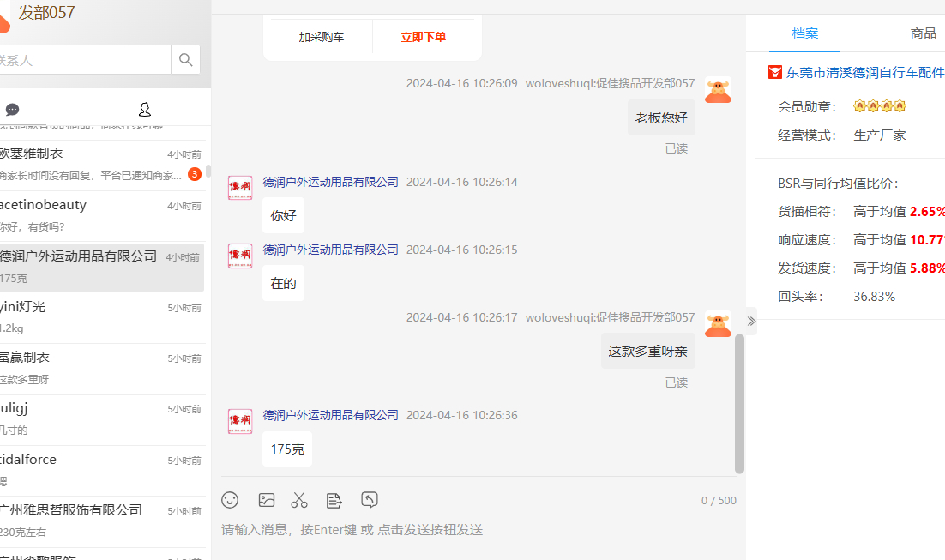Focus the contact search box
The width and height of the screenshot is (945, 560).
coord(84,60)
